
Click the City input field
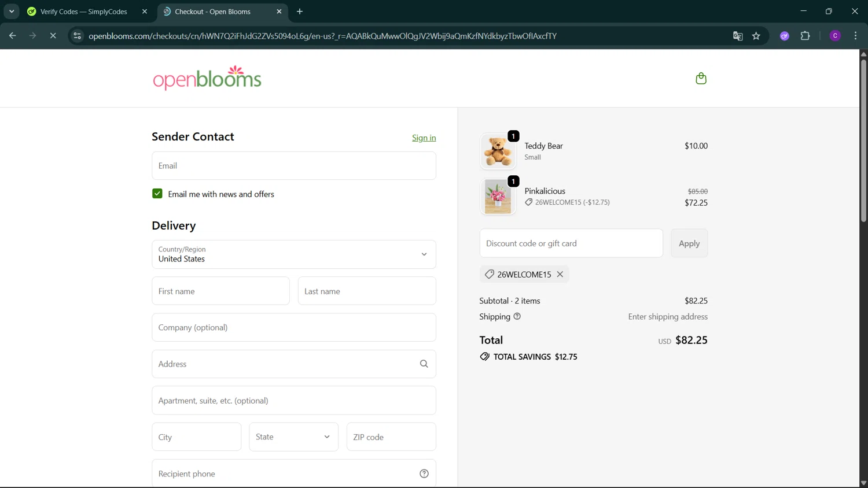click(197, 437)
